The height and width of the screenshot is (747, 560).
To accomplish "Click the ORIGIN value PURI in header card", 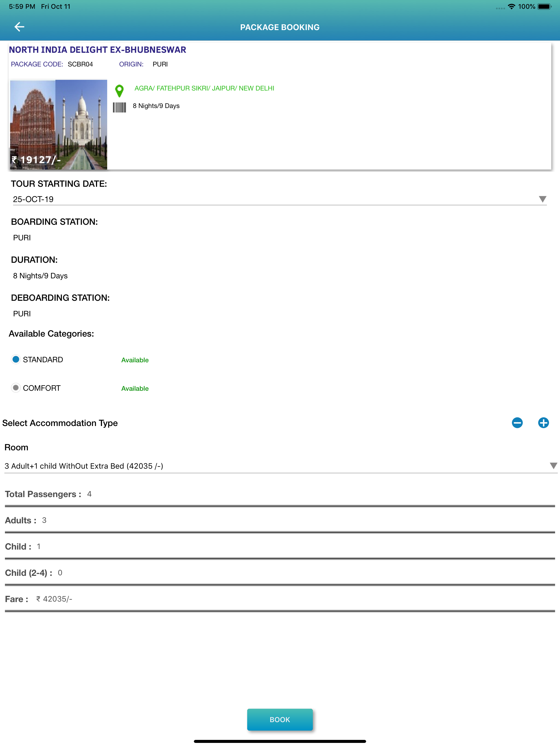I will pyautogui.click(x=160, y=64).
